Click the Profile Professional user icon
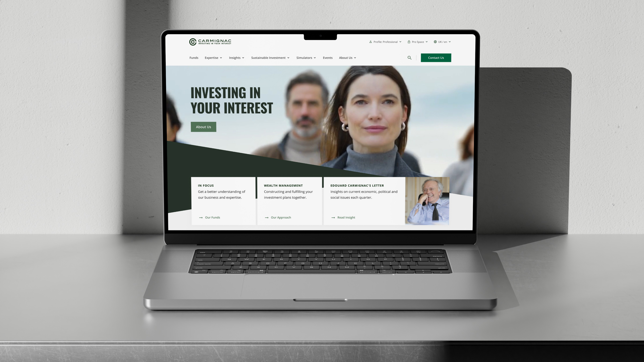The width and height of the screenshot is (644, 362). click(371, 42)
